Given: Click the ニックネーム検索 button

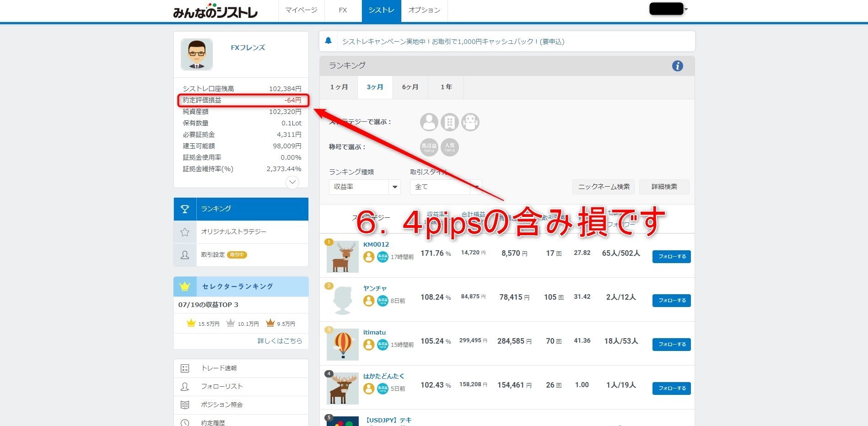Looking at the screenshot, I should (603, 187).
